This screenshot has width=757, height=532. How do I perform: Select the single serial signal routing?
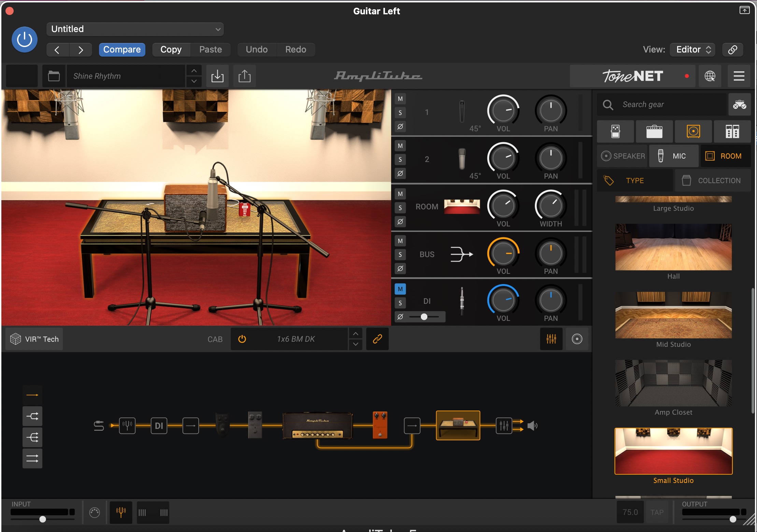(x=32, y=395)
